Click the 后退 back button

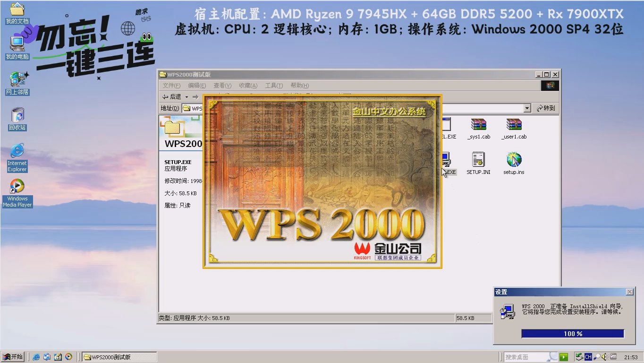[x=172, y=97]
